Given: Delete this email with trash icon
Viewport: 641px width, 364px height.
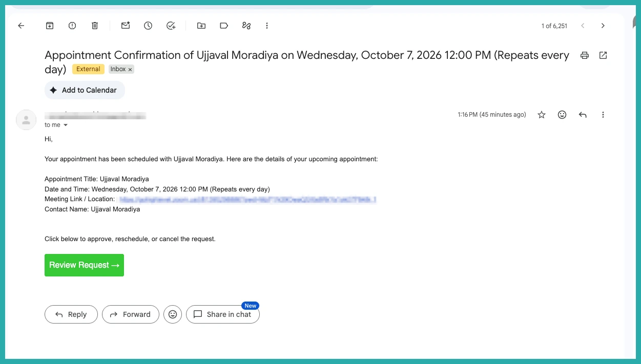Looking at the screenshot, I should point(95,26).
